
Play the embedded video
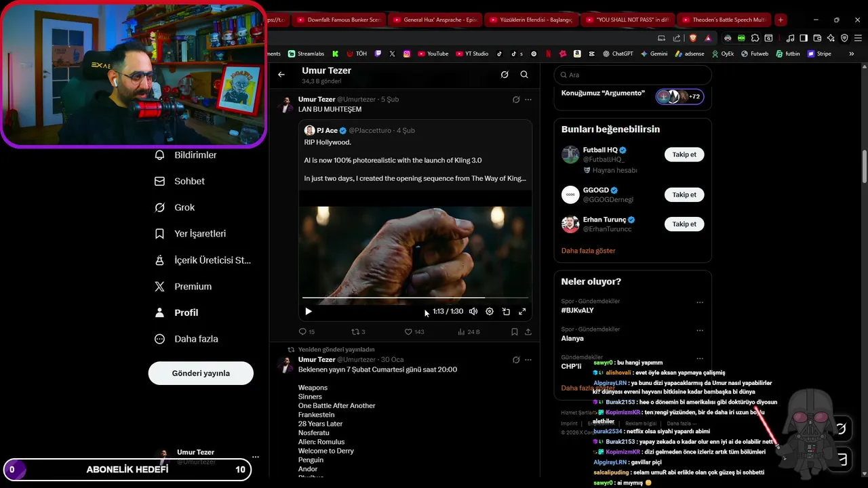(x=309, y=312)
